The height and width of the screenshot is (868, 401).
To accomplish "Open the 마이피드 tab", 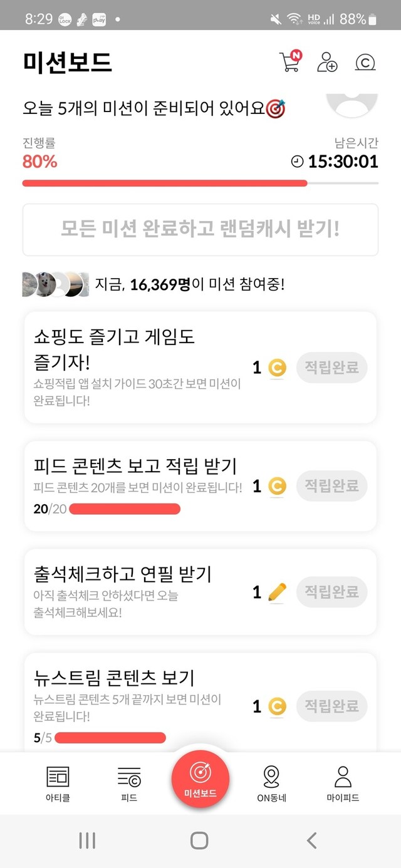I will point(343,783).
